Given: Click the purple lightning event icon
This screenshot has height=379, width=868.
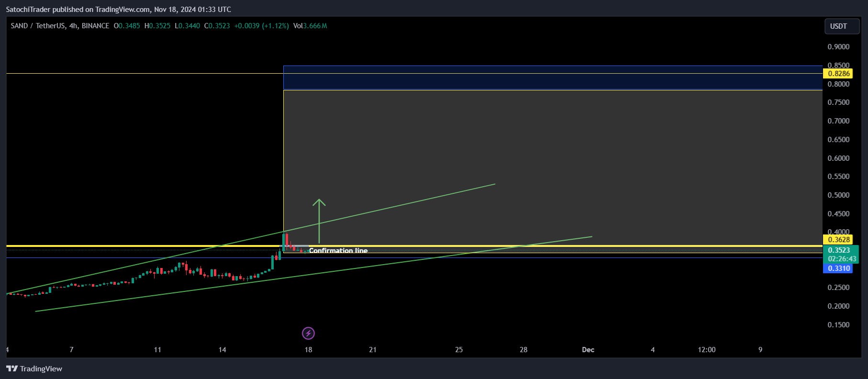Looking at the screenshot, I should (309, 333).
